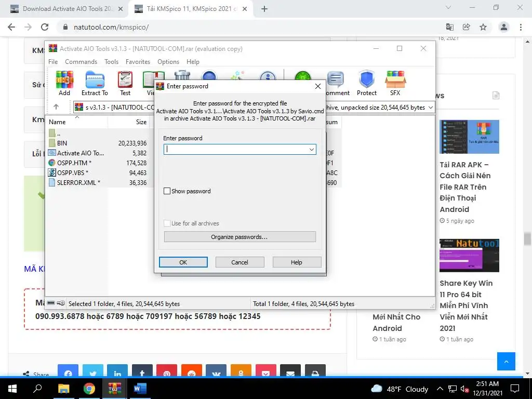Click Help in the password dialog

[x=297, y=262]
